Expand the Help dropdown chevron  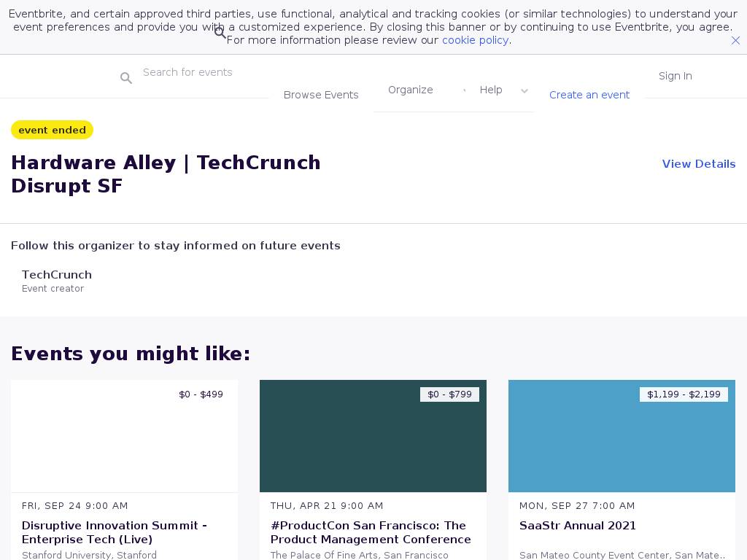click(x=524, y=91)
